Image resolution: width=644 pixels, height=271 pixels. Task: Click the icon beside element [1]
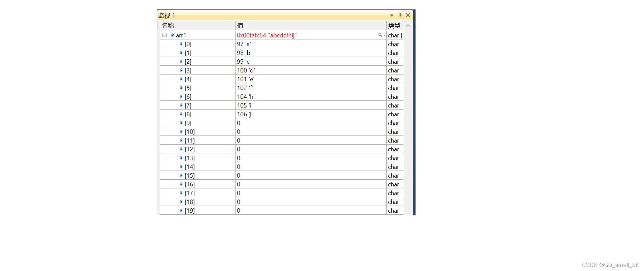181,53
